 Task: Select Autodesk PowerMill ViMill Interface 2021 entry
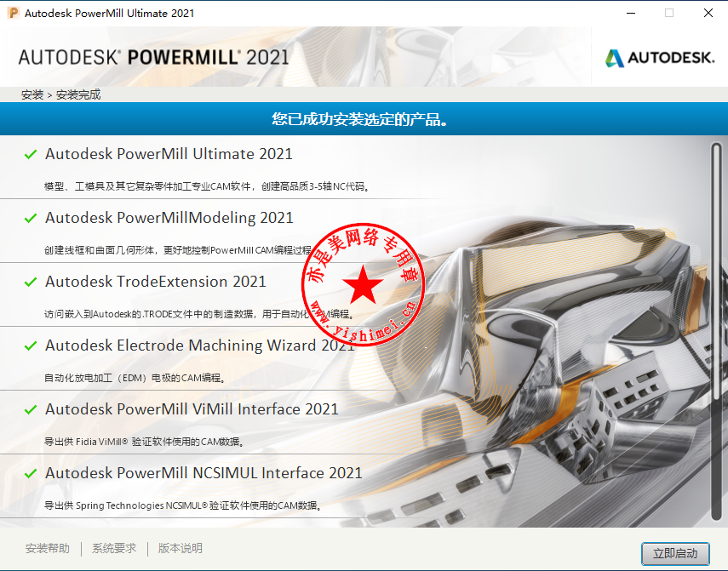(192, 409)
